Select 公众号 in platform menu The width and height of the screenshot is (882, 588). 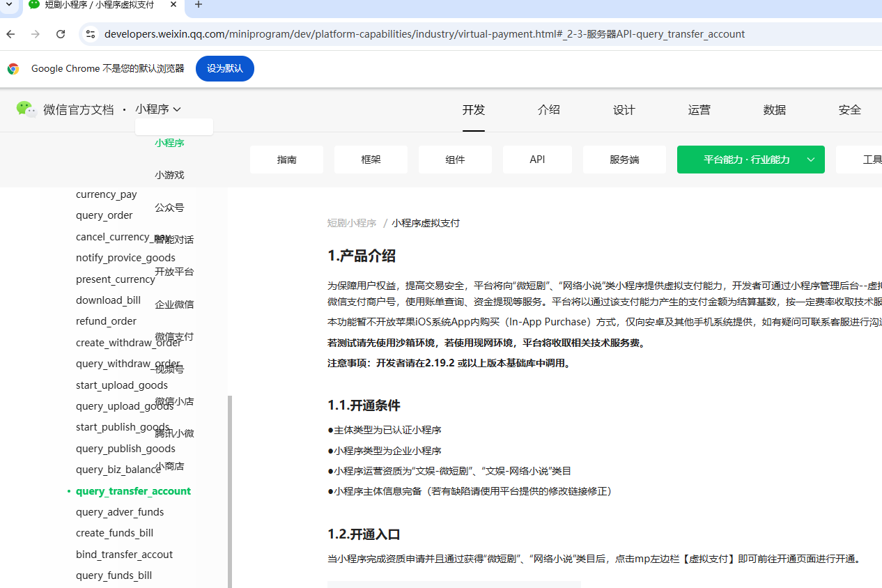[x=169, y=208]
